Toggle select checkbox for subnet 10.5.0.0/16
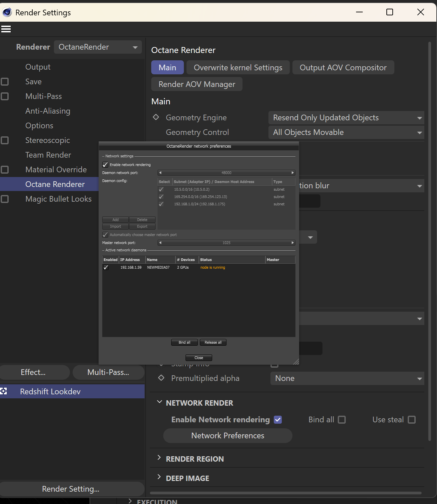Viewport: 437px width, 504px height. [161, 189]
